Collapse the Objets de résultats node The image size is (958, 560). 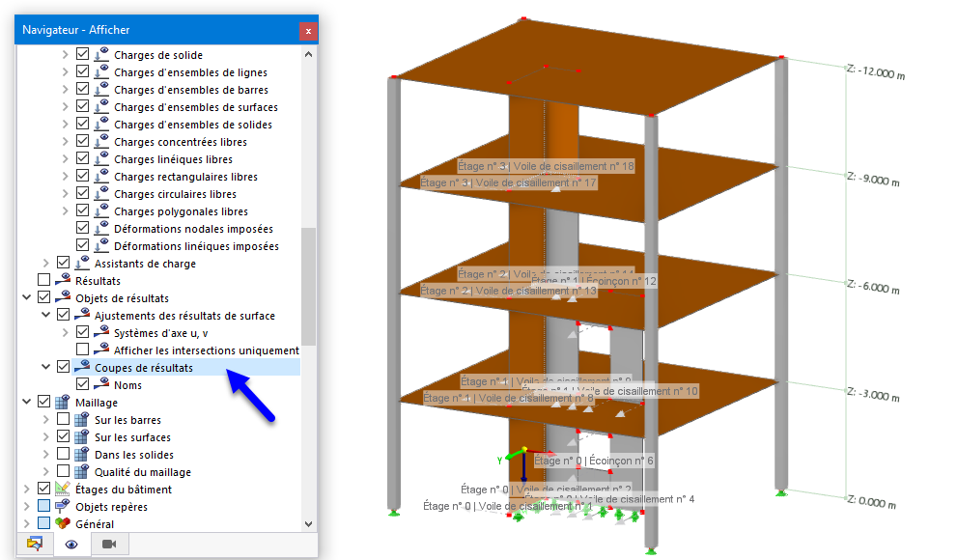point(26,297)
